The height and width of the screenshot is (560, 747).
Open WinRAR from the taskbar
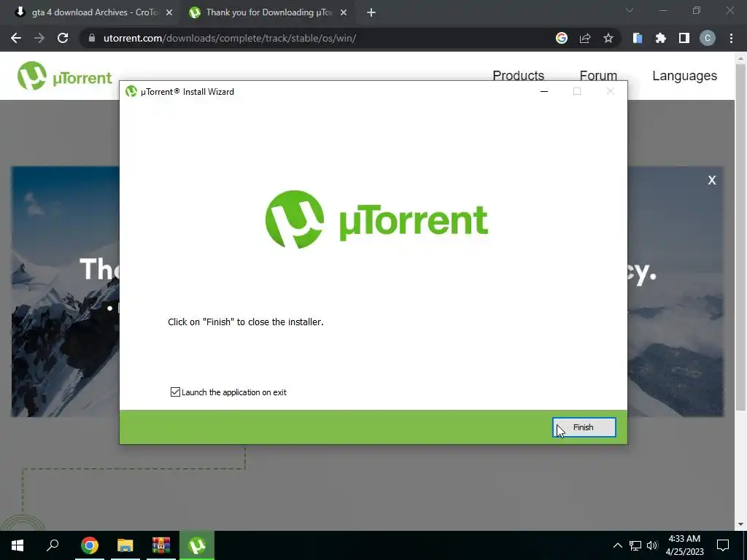161,545
